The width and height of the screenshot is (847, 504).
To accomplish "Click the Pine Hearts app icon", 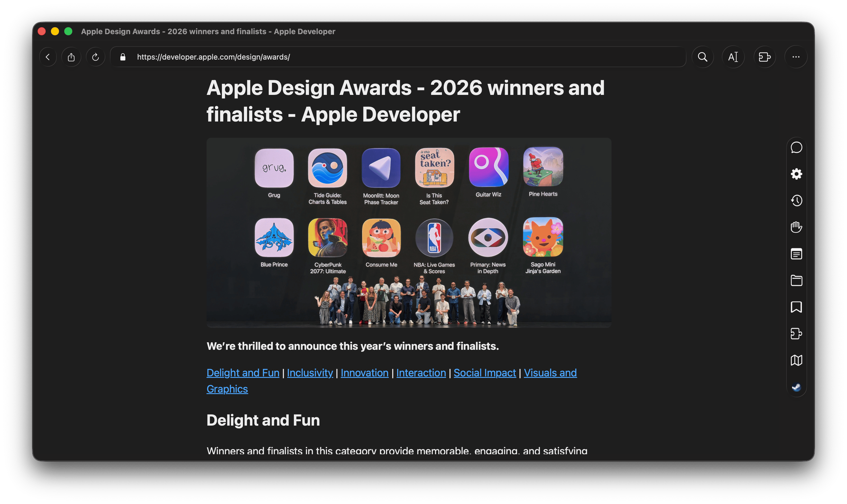I will tap(543, 166).
